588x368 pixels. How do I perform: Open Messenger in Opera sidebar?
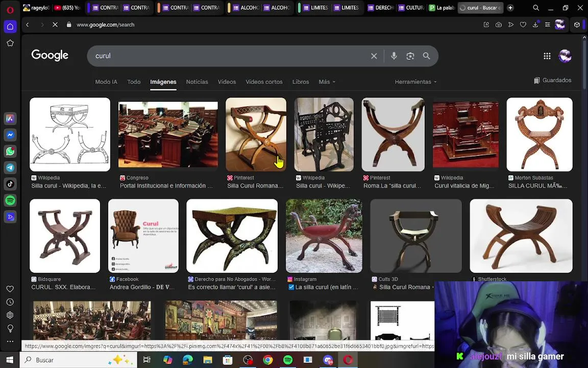[x=10, y=135]
